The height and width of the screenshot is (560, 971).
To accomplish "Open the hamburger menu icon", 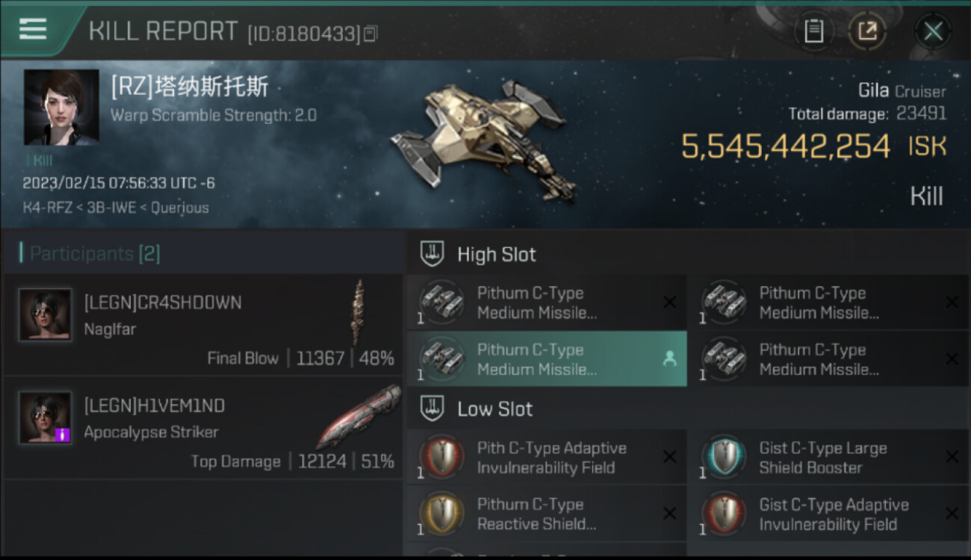I will [x=33, y=28].
